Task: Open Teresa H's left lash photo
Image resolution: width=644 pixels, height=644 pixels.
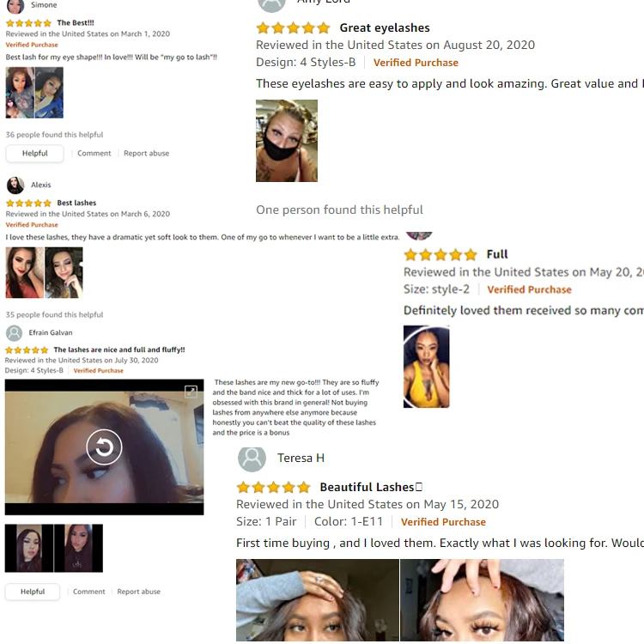Action: point(318,600)
